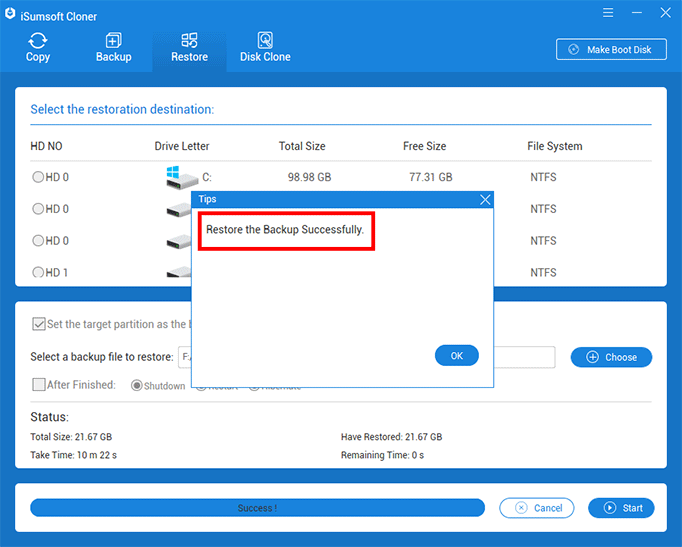Click the 77.31 GB free size value
Image resolution: width=682 pixels, height=547 pixels.
(x=431, y=177)
